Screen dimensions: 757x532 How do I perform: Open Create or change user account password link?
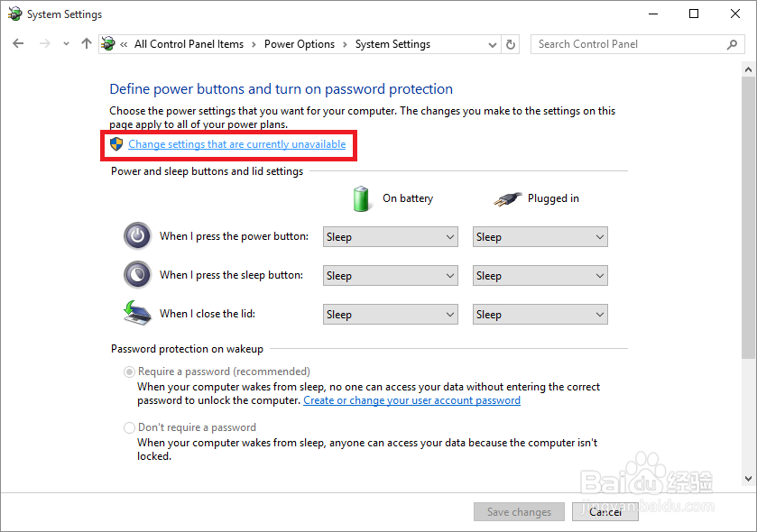tap(411, 400)
